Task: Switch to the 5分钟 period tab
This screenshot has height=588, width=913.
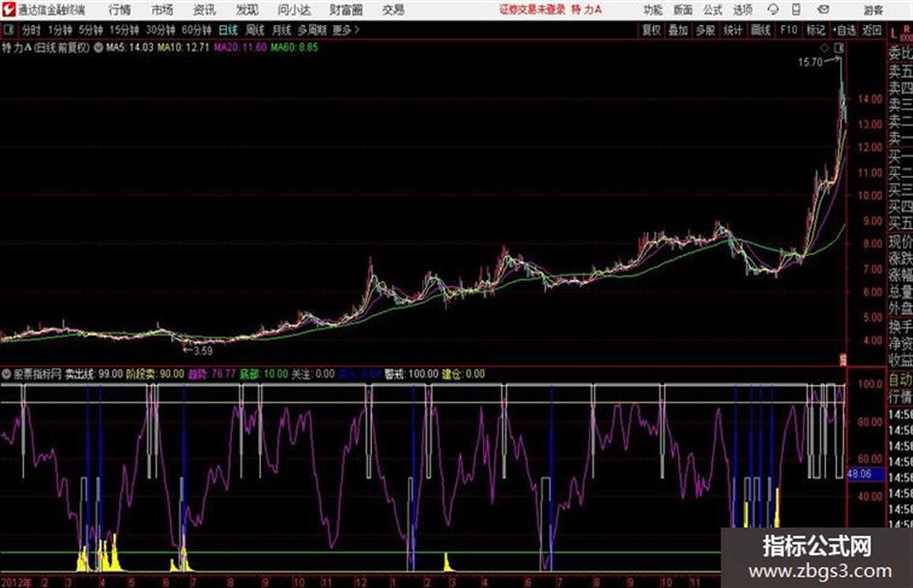Action: (91, 30)
